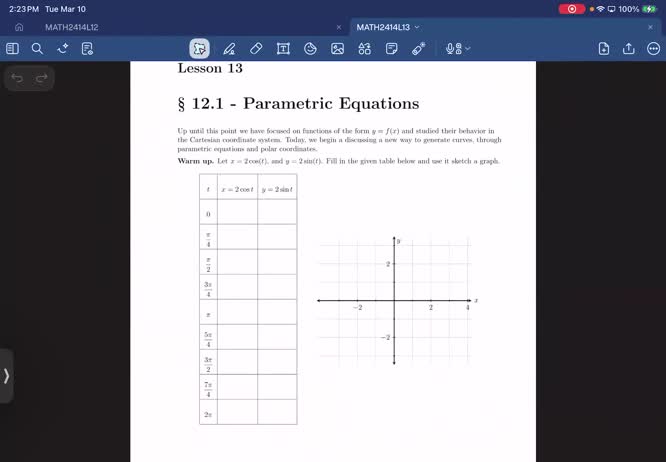Screen dimensions: 666x462
Task: Select the laser pointer tool
Action: [419, 48]
